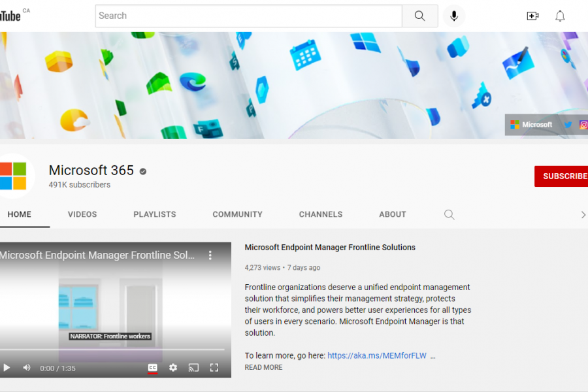Expand the channel tabs with right chevron
Image resolution: width=588 pixels, height=392 pixels.
(583, 214)
